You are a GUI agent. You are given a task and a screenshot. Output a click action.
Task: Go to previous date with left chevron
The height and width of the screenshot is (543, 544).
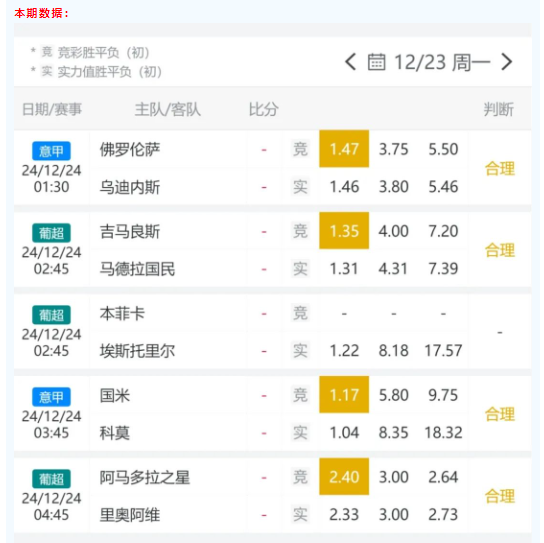click(350, 62)
